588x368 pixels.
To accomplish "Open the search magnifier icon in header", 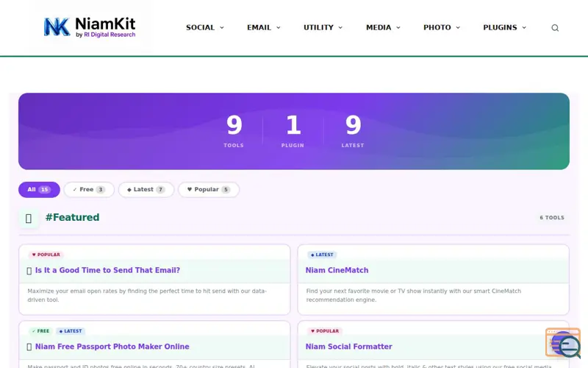I will [x=555, y=28].
